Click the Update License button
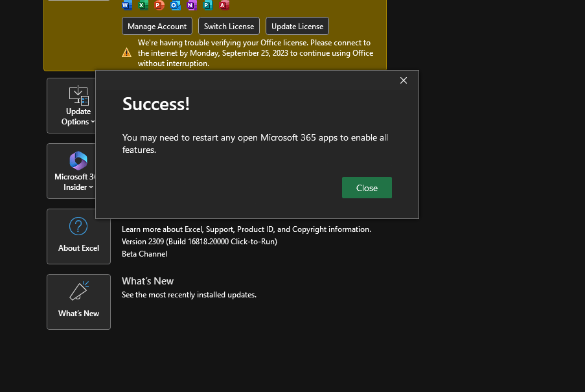The image size is (585, 392). [x=297, y=26]
